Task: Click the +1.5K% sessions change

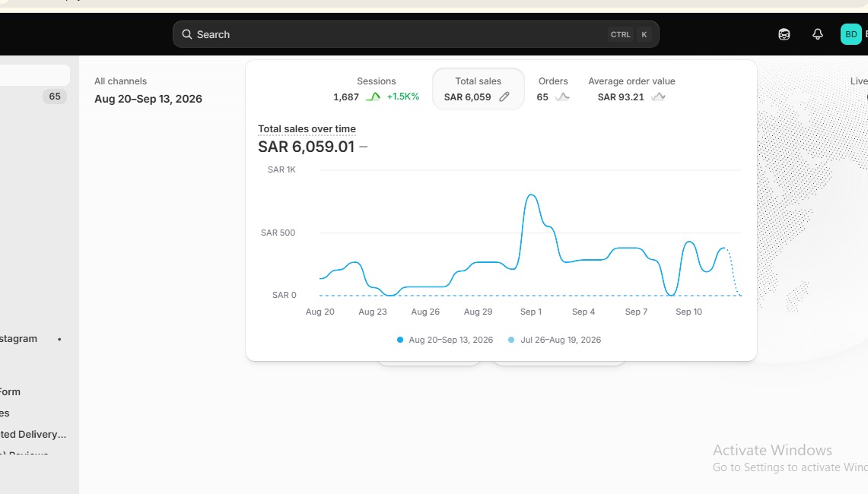Action: click(x=402, y=97)
